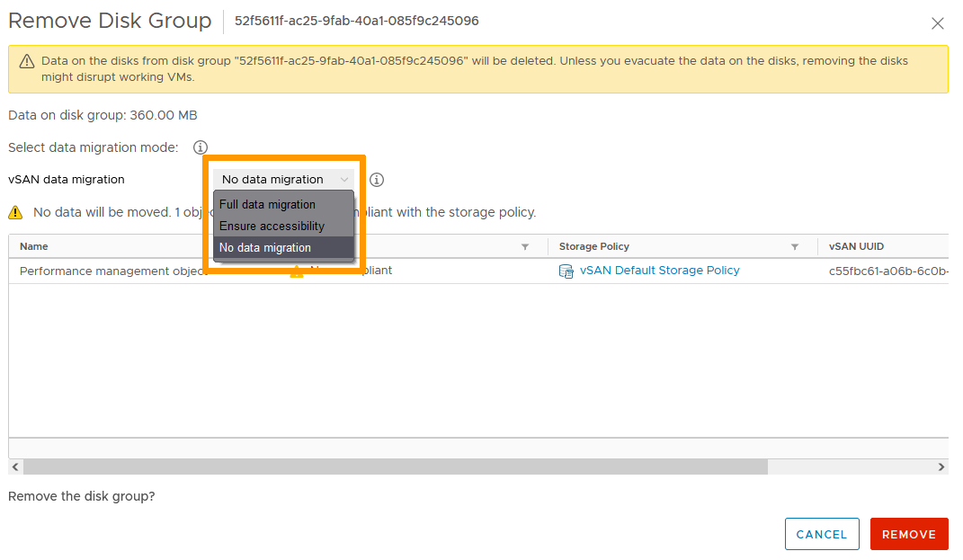Click the info icon beside "Select data migration mode"
The height and width of the screenshot is (560, 963).
pyautogui.click(x=200, y=147)
